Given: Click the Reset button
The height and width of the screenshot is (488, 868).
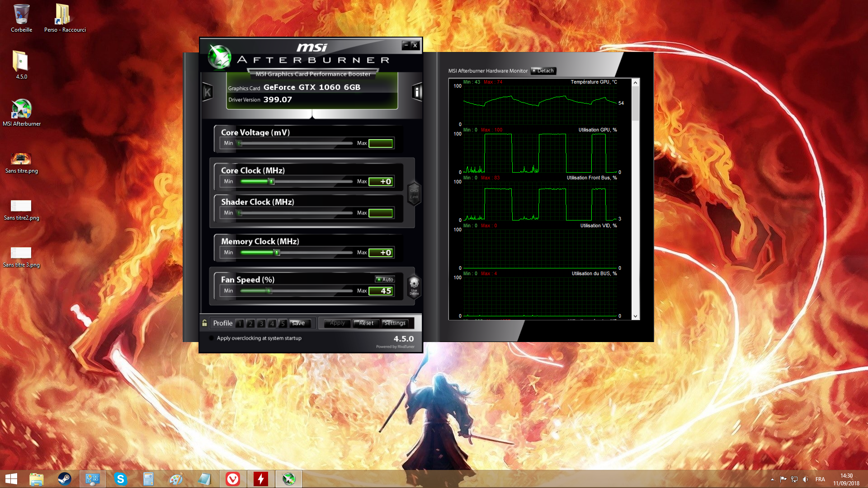Looking at the screenshot, I should click(366, 323).
